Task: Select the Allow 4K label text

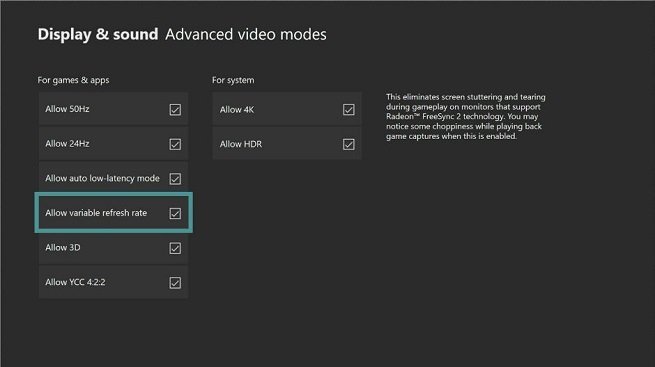Action: [x=237, y=110]
